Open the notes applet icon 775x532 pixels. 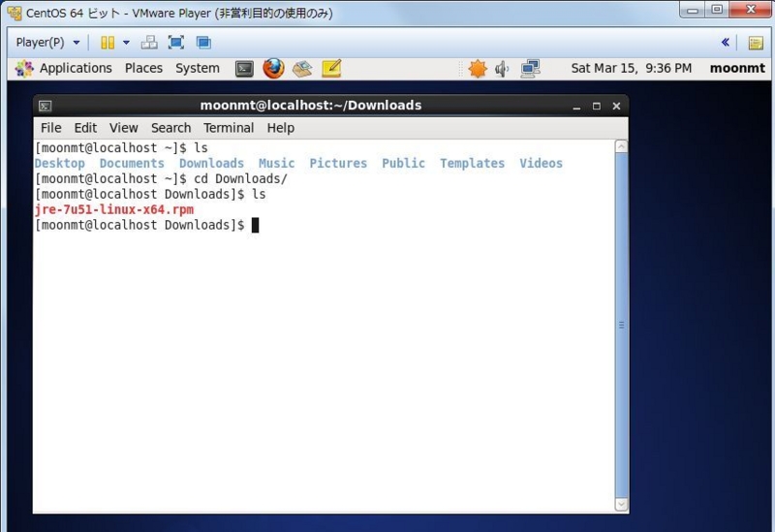tap(331, 69)
